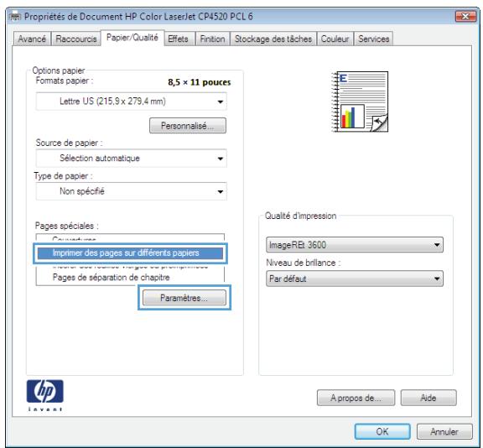This screenshot has width=483, height=448.
Task: Click the document preview thumbnail
Action: 360,102
